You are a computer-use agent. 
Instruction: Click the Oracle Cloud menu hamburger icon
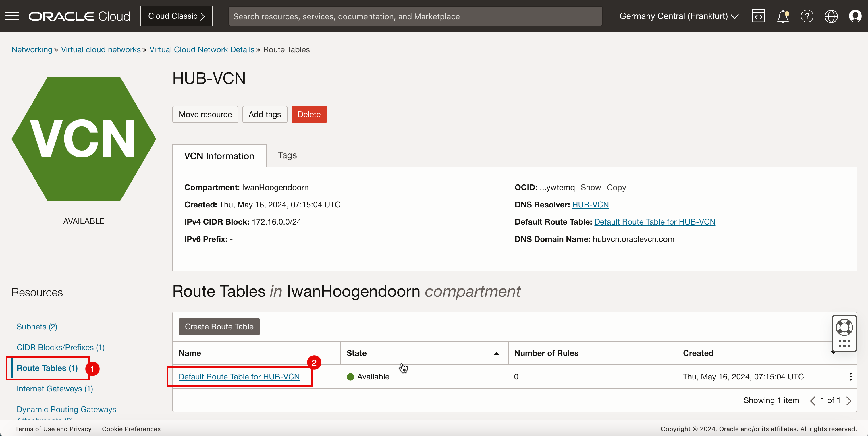[12, 16]
